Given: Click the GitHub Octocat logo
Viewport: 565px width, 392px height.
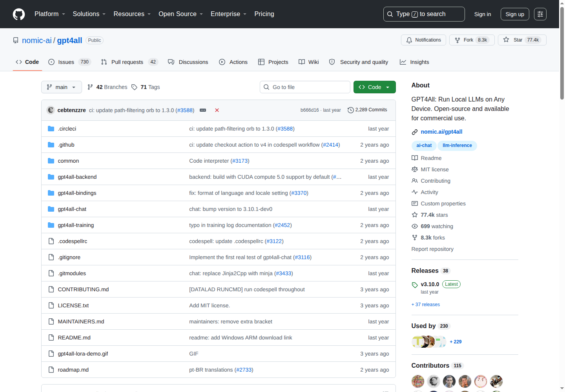Looking at the screenshot, I should coord(19,14).
